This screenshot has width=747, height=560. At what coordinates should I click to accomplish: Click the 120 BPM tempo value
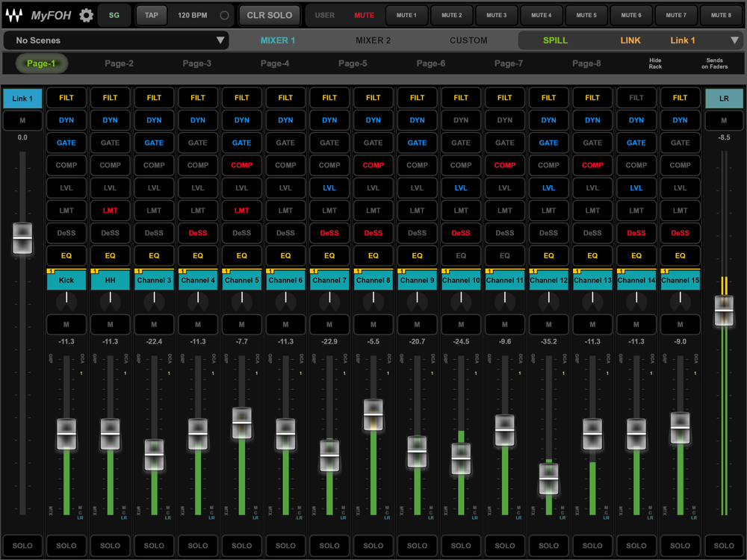point(193,15)
